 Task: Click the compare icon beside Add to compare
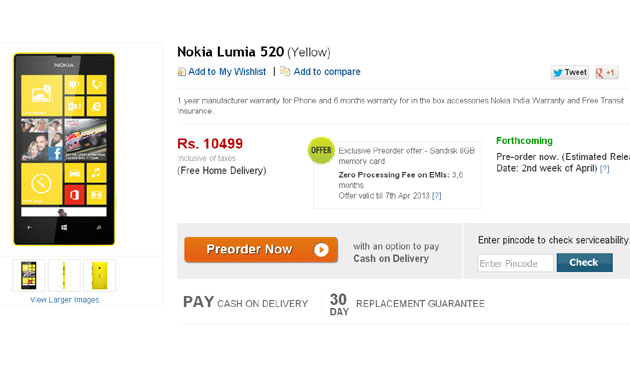285,72
